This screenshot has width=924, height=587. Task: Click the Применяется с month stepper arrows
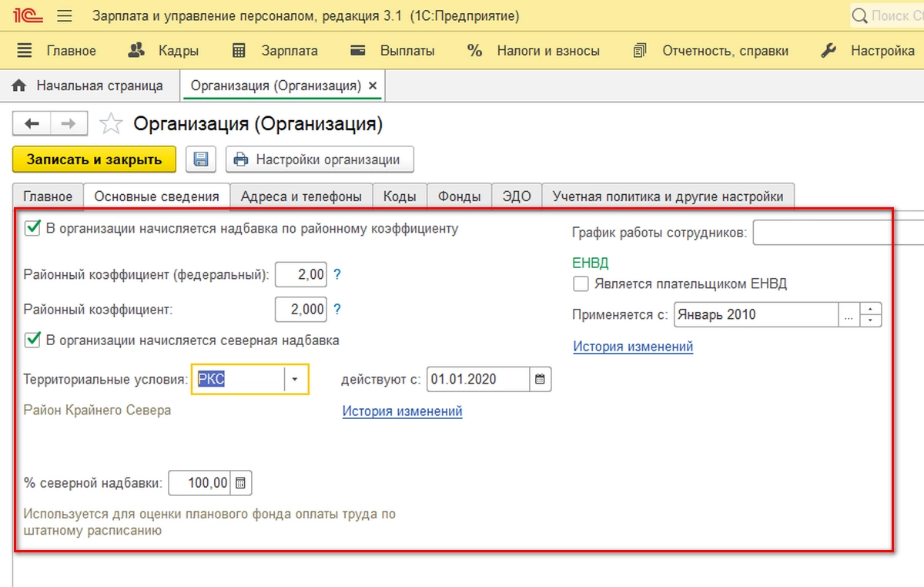(870, 314)
